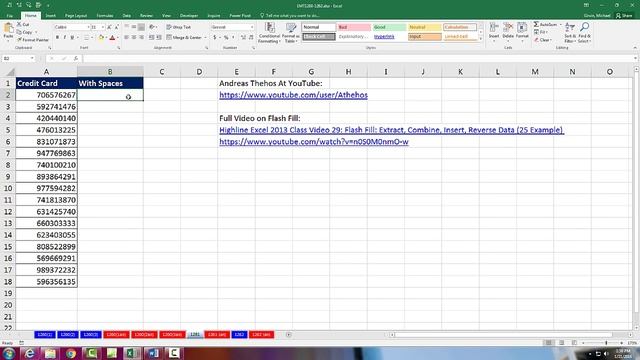Image resolution: width=640 pixels, height=360 pixels.
Task: Activate the Format Painter brush
Action: [x=33, y=40]
